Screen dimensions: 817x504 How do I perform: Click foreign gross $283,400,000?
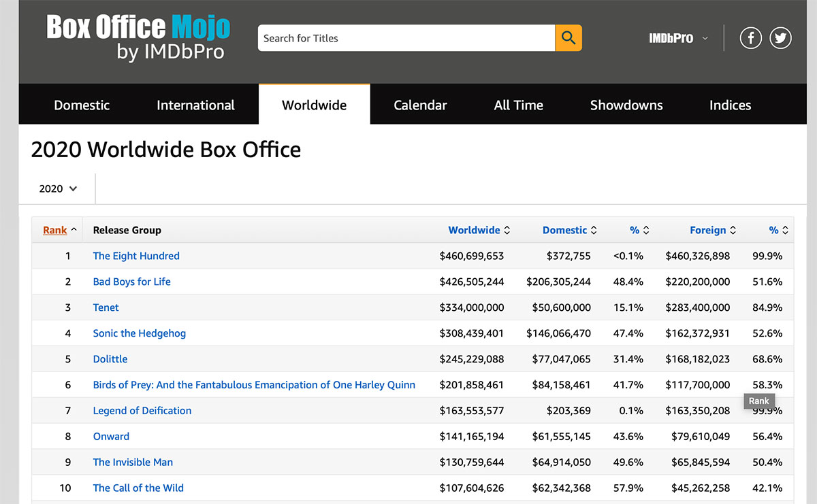point(698,307)
